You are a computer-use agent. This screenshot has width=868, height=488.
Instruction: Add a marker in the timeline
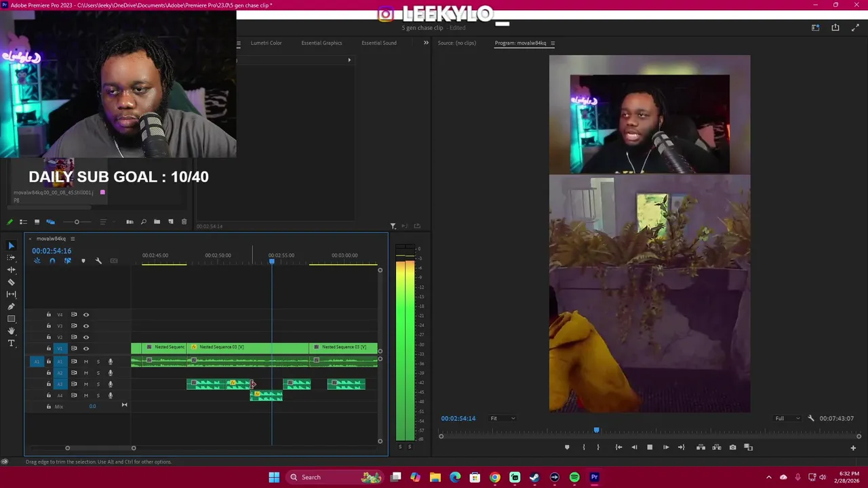point(83,261)
